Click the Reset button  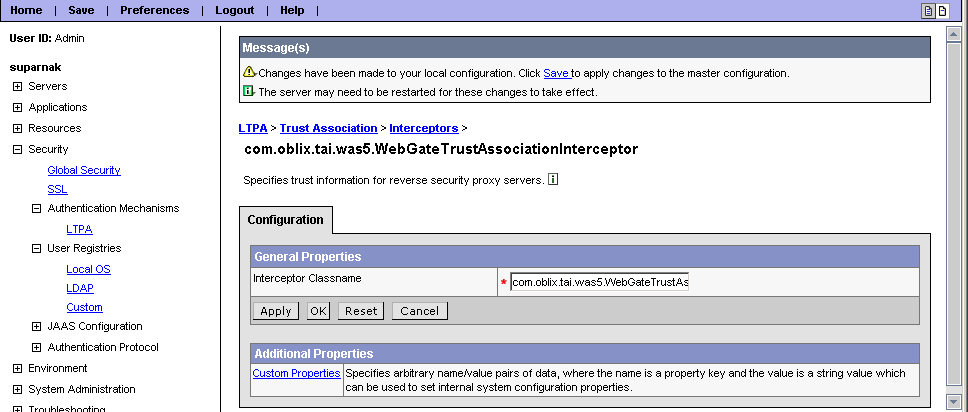coord(361,311)
